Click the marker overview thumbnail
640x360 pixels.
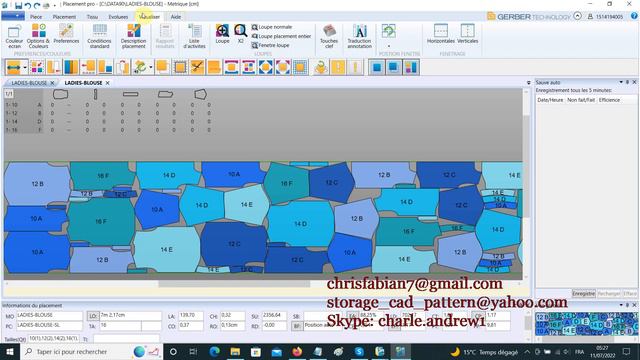(x=586, y=324)
